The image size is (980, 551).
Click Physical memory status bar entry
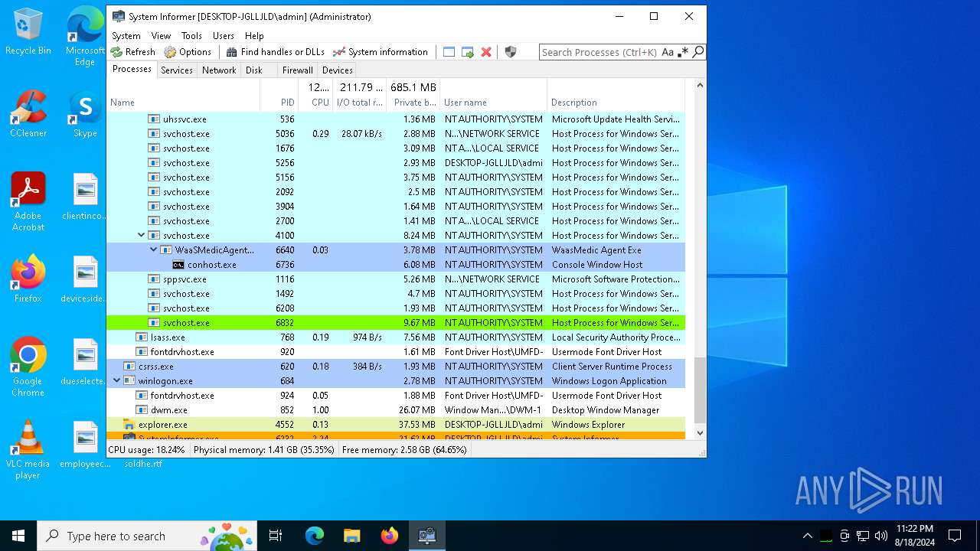click(x=264, y=450)
